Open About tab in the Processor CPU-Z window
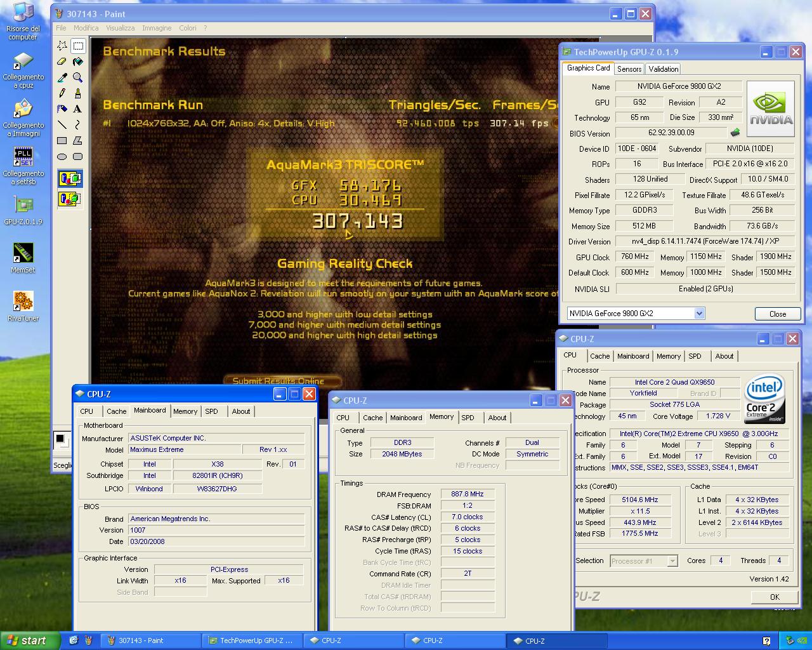 pyautogui.click(x=724, y=356)
